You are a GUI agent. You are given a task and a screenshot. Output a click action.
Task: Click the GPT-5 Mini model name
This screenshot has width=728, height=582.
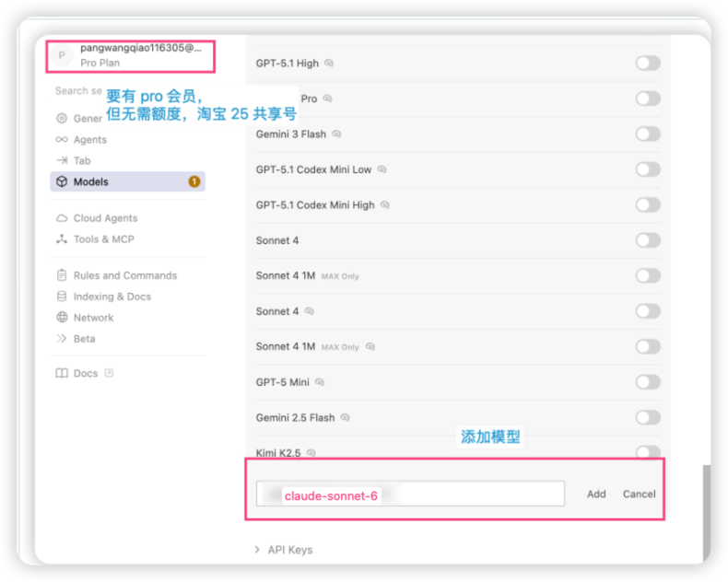[282, 382]
